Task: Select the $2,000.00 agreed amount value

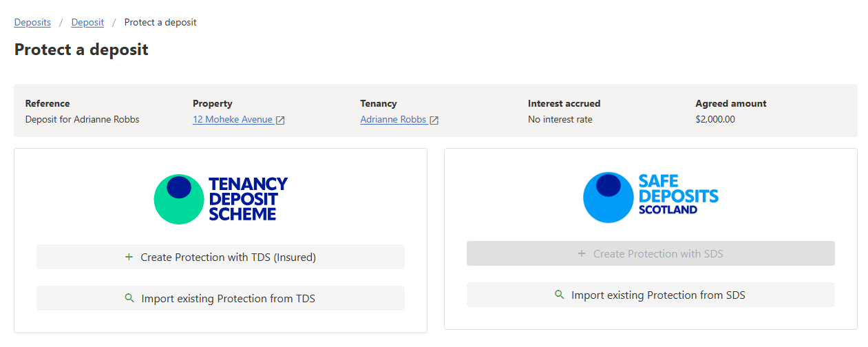Action: pyautogui.click(x=715, y=119)
